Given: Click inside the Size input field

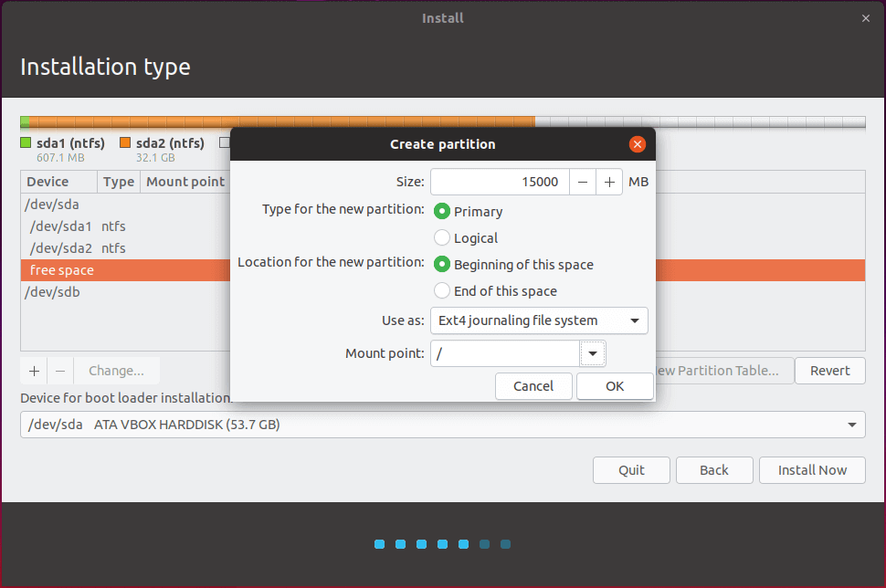Looking at the screenshot, I should coord(499,182).
